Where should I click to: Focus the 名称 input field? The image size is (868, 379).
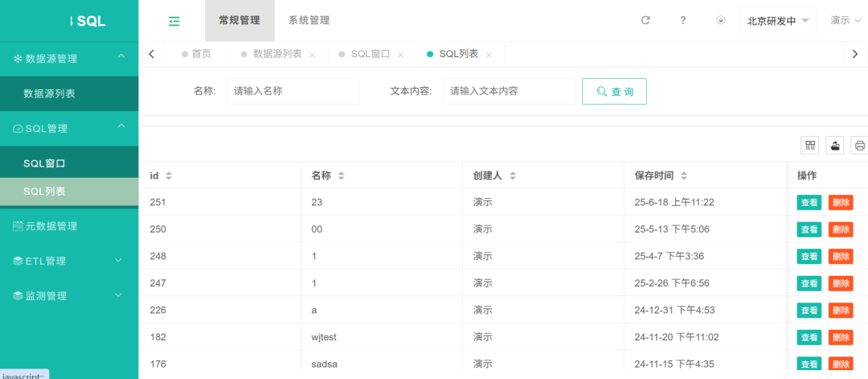(x=293, y=92)
